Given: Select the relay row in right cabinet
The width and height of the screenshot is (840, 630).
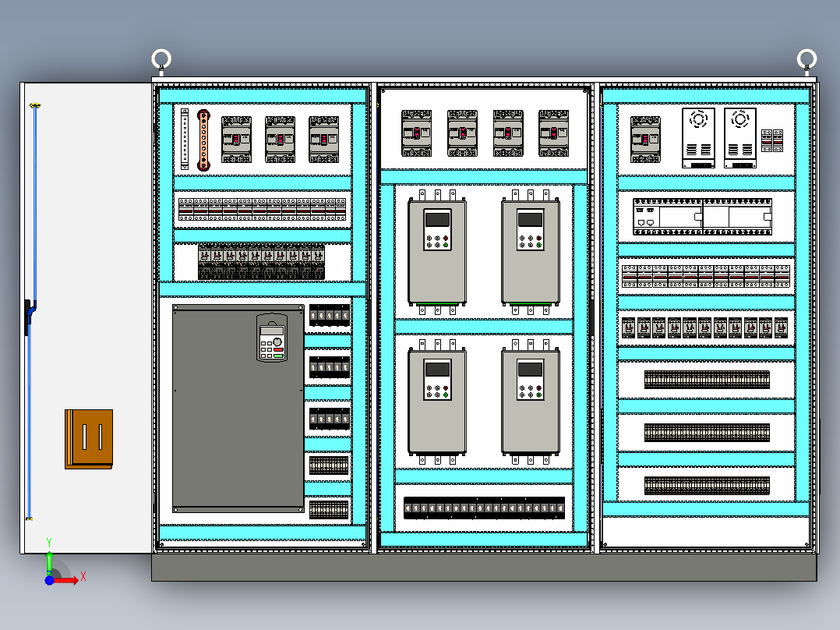Looking at the screenshot, I should (x=705, y=327).
